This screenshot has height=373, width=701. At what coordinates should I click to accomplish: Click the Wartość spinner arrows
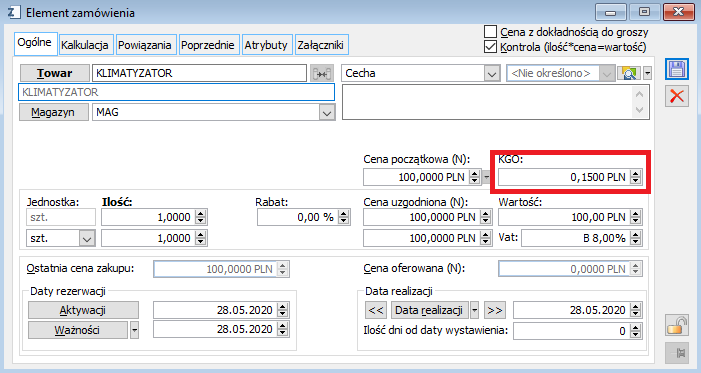point(635,217)
